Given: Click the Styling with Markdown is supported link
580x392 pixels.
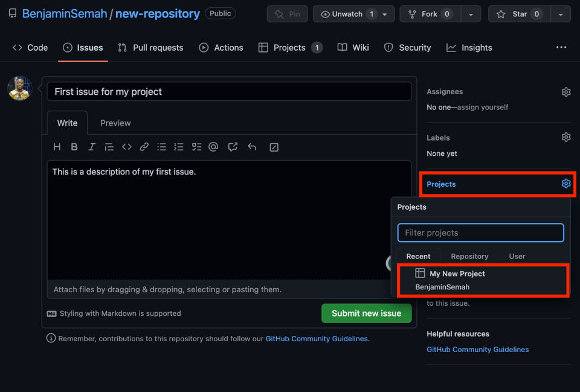Looking at the screenshot, I should coord(120,313).
